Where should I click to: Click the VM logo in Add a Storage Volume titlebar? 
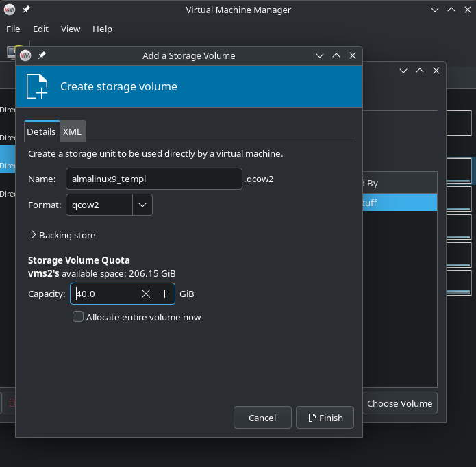25,55
